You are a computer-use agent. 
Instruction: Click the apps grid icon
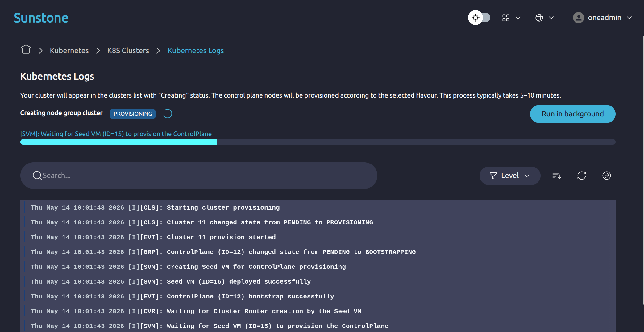(x=506, y=18)
